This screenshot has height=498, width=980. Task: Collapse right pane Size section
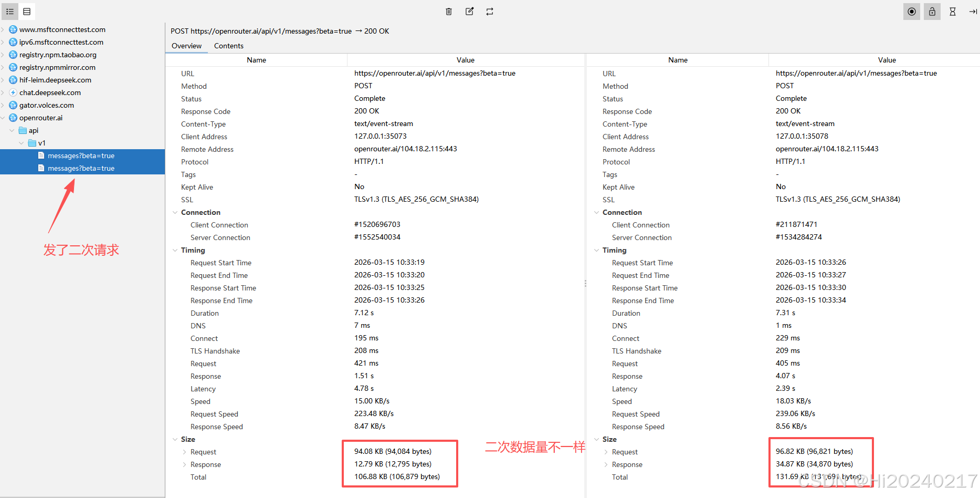(x=596, y=439)
